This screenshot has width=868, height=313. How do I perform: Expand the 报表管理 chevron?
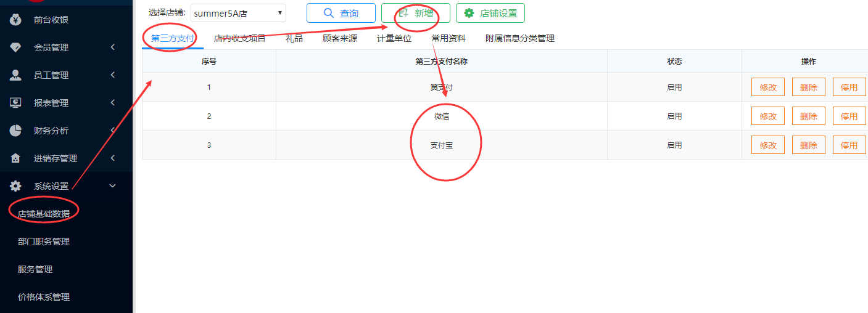click(113, 103)
